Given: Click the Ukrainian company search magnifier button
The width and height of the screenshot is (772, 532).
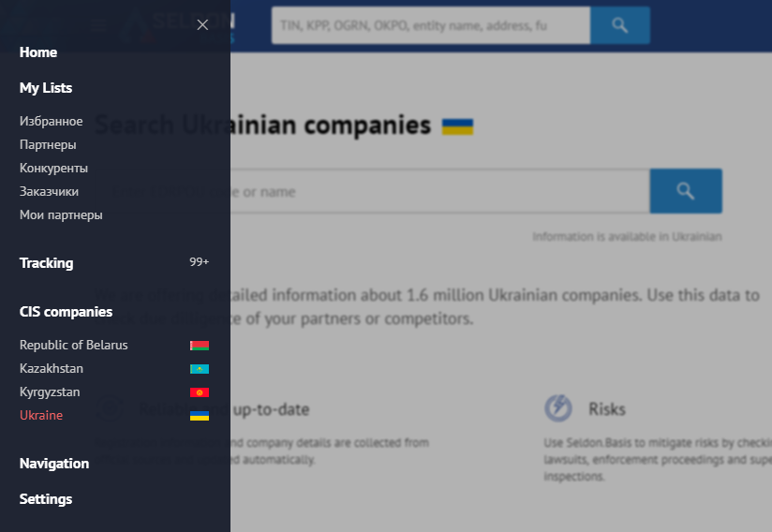Looking at the screenshot, I should pyautogui.click(x=686, y=191).
